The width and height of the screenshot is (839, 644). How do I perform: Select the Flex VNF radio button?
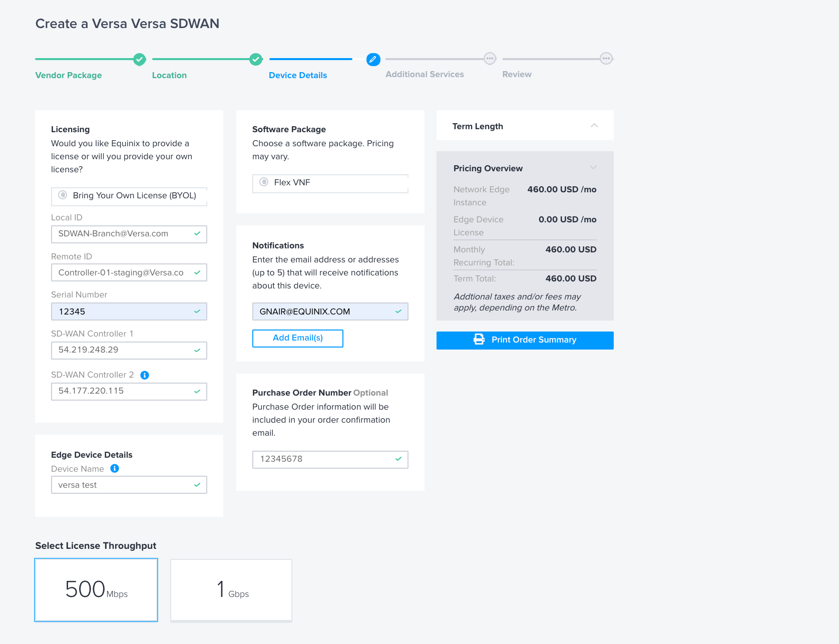264,182
